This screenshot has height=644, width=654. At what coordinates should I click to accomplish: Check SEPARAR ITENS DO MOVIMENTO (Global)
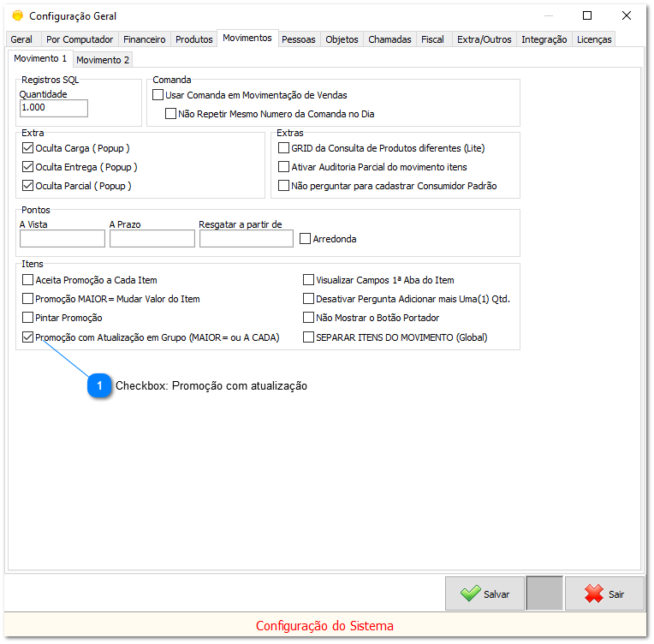[x=308, y=337]
